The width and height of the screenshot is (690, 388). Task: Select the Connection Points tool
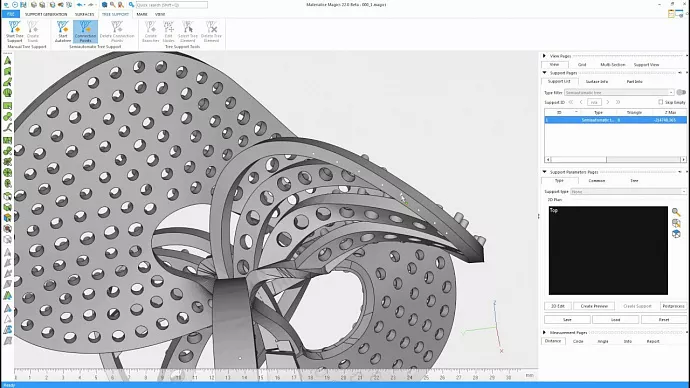(85, 31)
